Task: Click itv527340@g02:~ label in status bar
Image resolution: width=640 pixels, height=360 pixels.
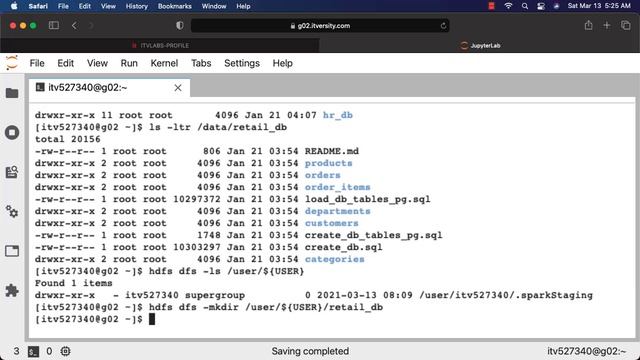Action: click(587, 351)
